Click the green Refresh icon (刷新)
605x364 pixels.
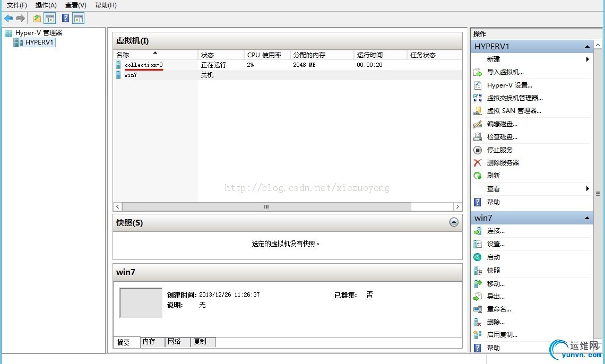pos(478,176)
